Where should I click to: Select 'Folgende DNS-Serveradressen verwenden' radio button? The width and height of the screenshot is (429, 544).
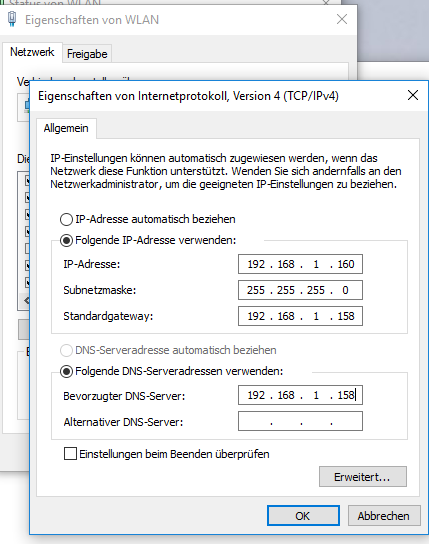(x=66, y=371)
